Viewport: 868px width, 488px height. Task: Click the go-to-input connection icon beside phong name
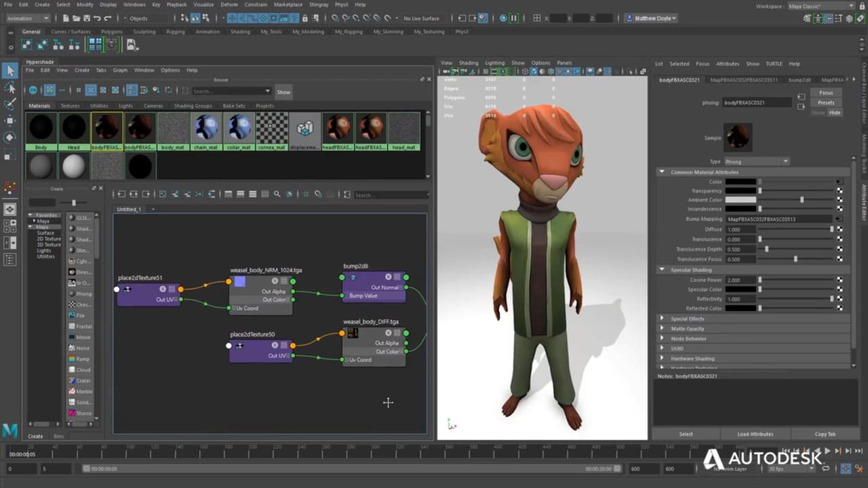click(802, 97)
